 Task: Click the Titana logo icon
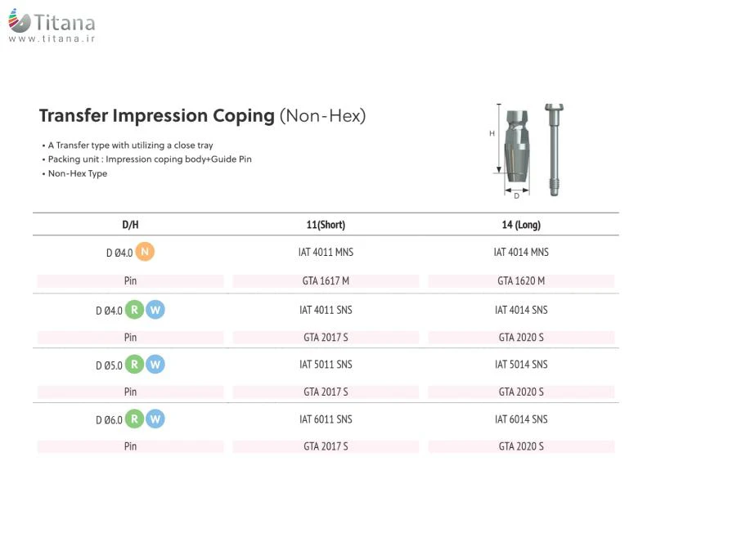pos(20,22)
